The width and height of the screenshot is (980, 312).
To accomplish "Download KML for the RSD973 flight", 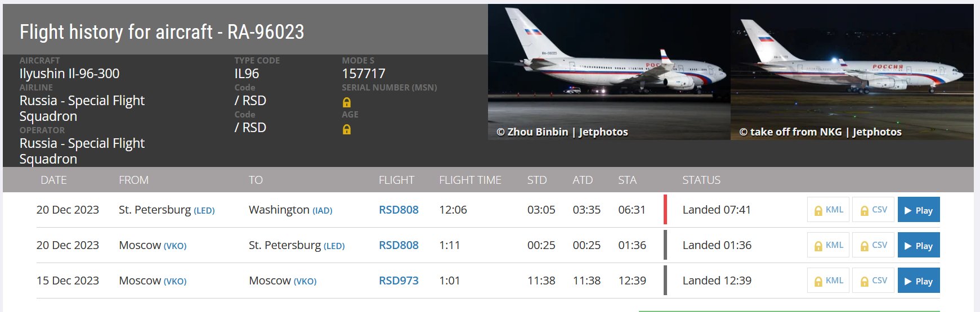I will pos(828,281).
